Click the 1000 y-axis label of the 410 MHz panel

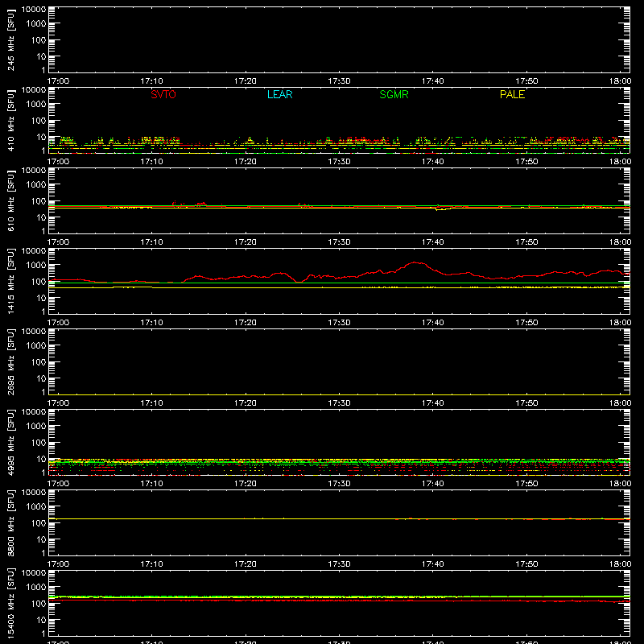(x=36, y=105)
